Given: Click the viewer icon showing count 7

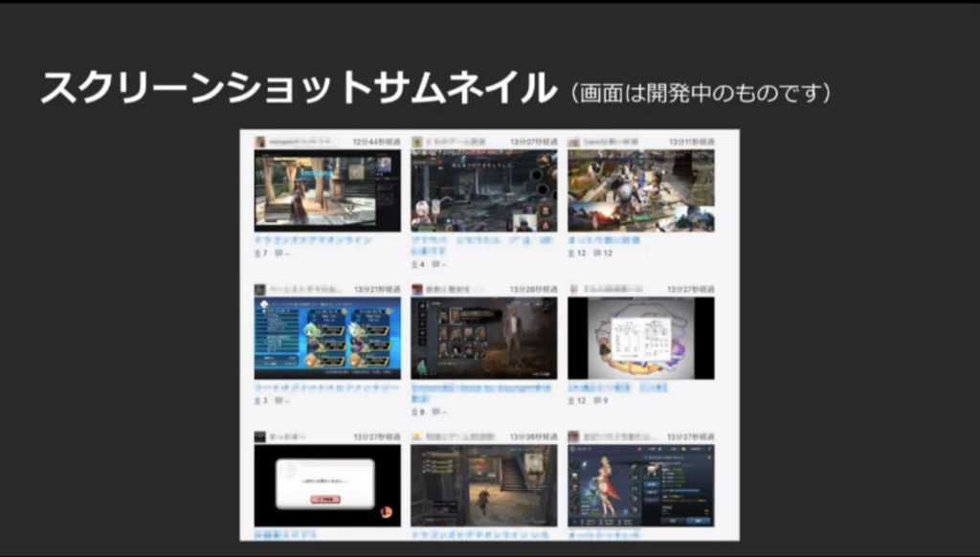Looking at the screenshot, I should click(257, 254).
